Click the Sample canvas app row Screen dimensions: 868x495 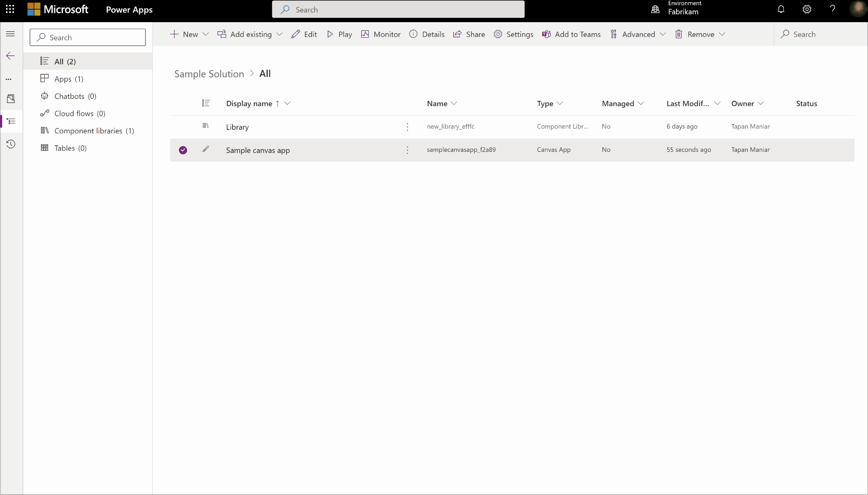click(258, 149)
